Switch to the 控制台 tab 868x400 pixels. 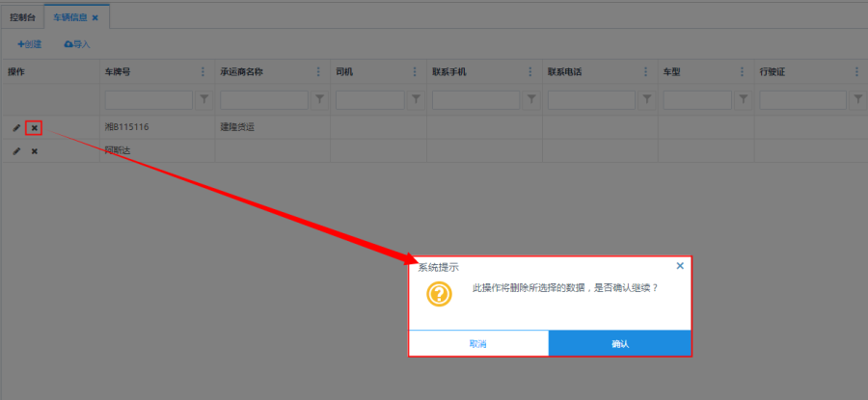click(x=22, y=17)
